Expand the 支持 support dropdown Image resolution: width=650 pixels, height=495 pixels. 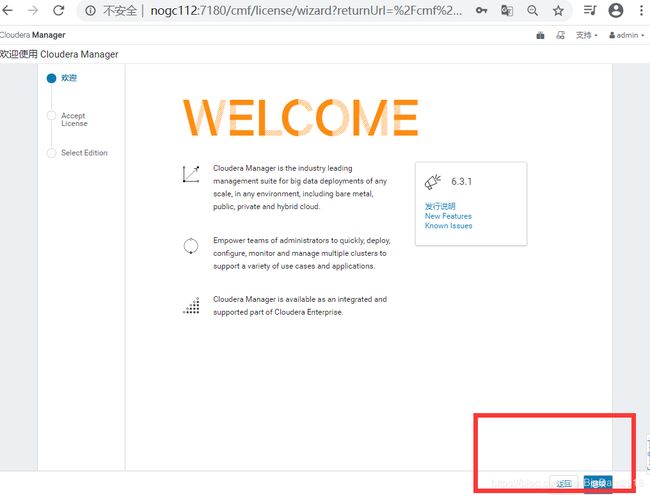coord(586,35)
